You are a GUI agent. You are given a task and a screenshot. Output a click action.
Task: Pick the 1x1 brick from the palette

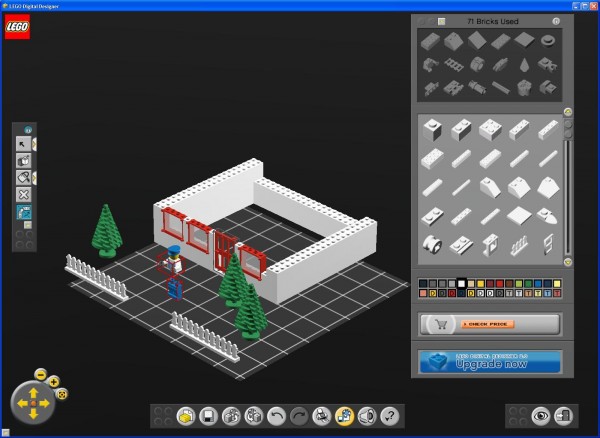(432, 129)
